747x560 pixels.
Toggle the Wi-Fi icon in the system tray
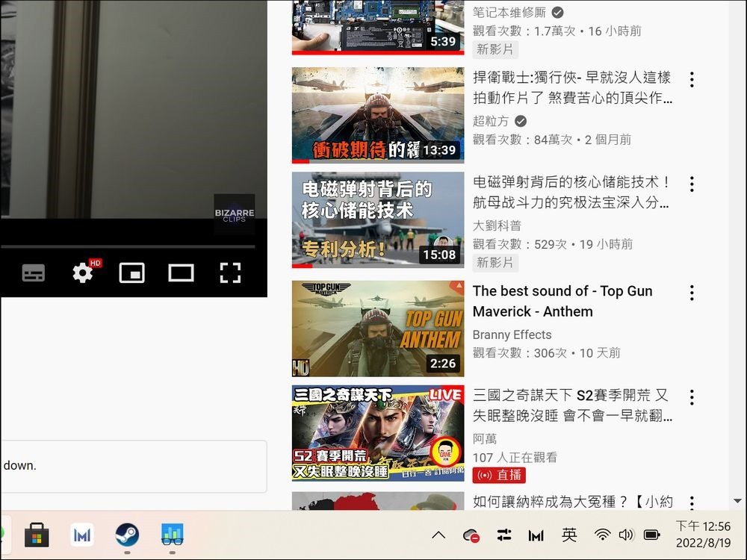[x=602, y=535]
